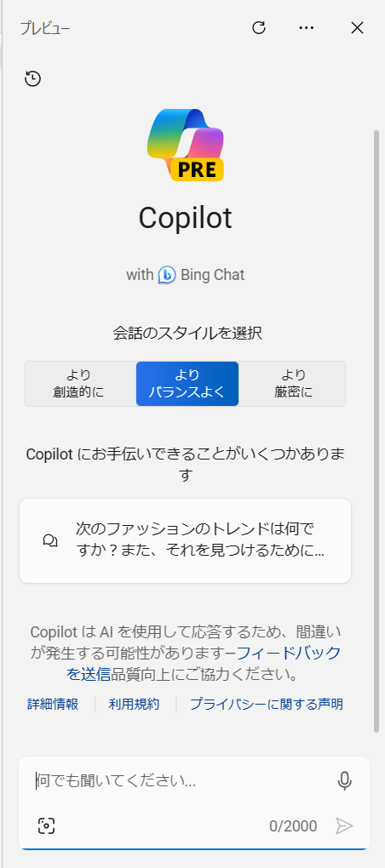Select the よりバランスよく conversation style
Screen dimensions: 385x868
point(187,384)
